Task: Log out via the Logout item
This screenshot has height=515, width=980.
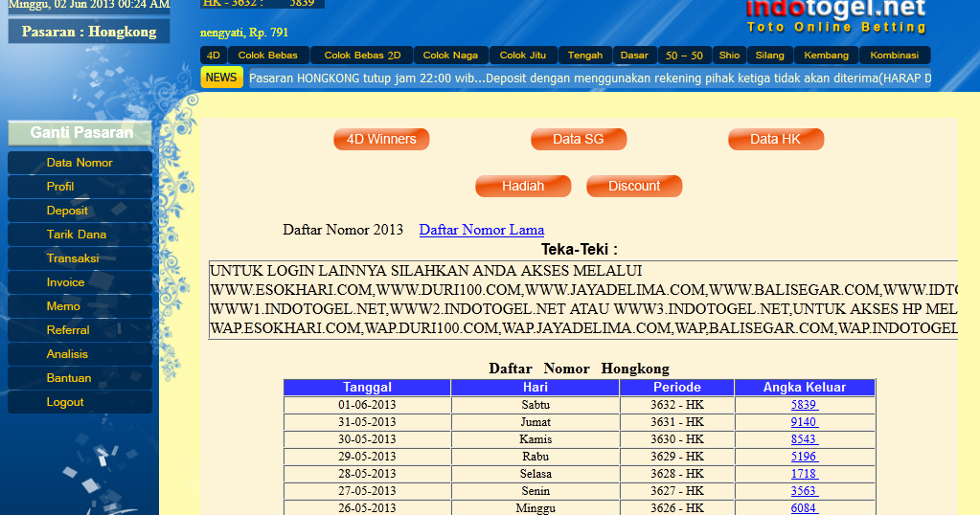Action: coord(80,403)
